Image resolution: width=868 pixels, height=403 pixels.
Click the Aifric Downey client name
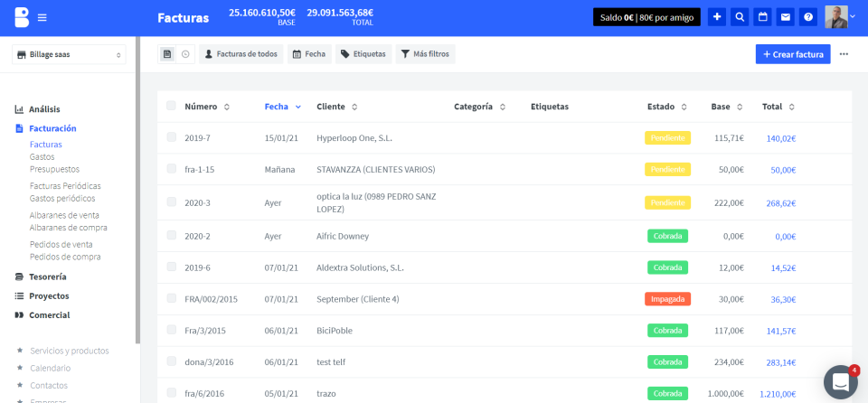(343, 237)
